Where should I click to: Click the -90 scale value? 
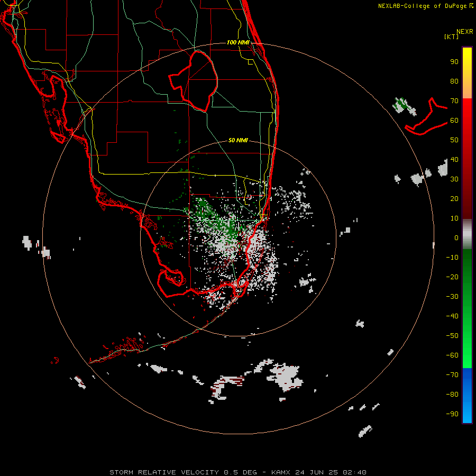[452, 414]
